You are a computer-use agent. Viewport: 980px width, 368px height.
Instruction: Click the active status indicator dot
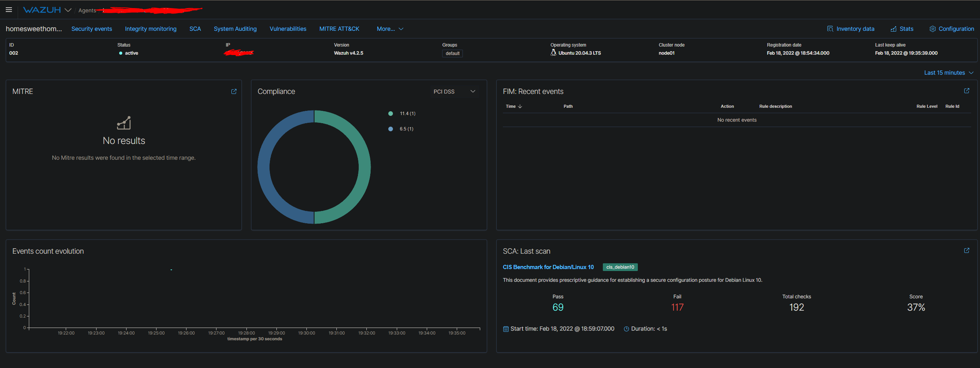point(121,54)
